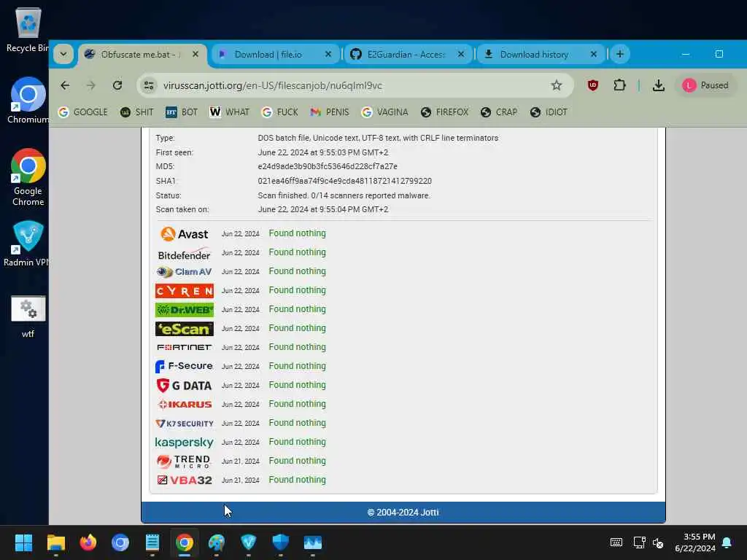Open site information icon in address bar
The width and height of the screenshot is (747, 560).
(x=149, y=86)
